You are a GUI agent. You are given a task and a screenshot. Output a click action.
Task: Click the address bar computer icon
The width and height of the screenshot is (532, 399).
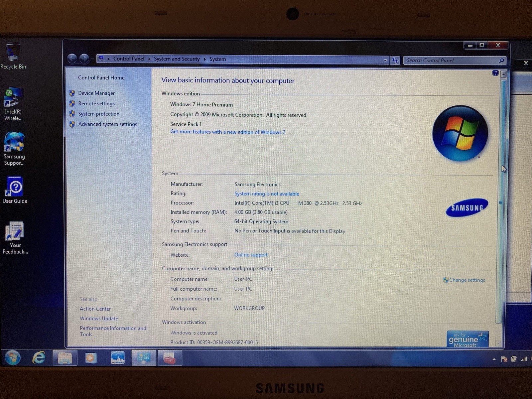[x=101, y=59]
